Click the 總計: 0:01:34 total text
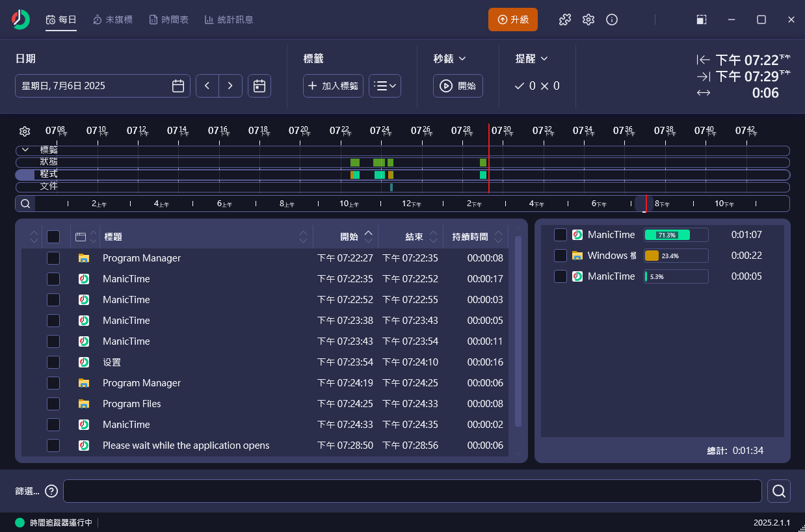The image size is (805, 532). click(x=735, y=450)
